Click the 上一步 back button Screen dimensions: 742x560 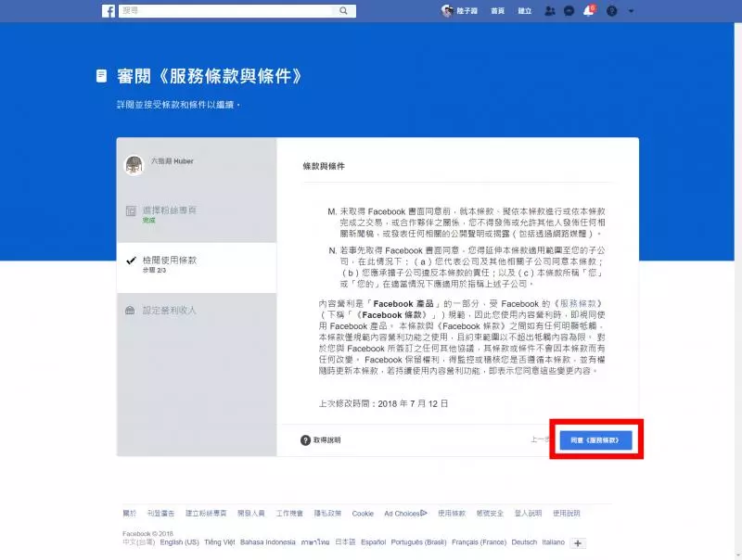[541, 439]
